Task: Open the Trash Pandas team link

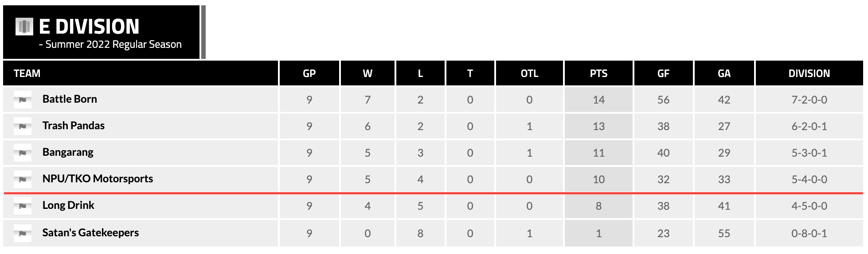Action: tap(74, 126)
